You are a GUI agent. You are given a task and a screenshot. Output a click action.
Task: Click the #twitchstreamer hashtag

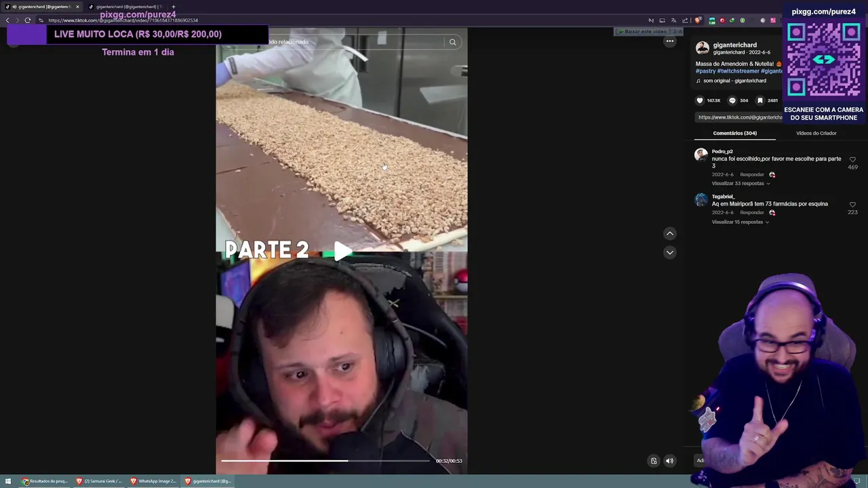[738, 71]
